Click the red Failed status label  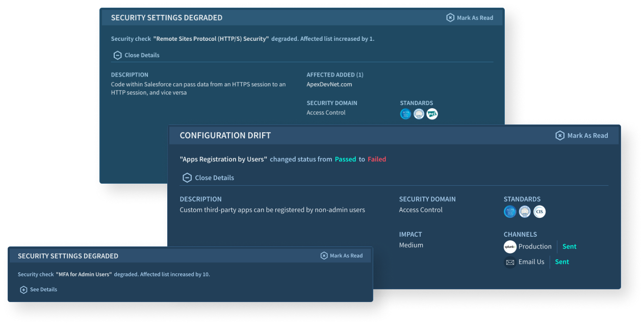coord(376,159)
